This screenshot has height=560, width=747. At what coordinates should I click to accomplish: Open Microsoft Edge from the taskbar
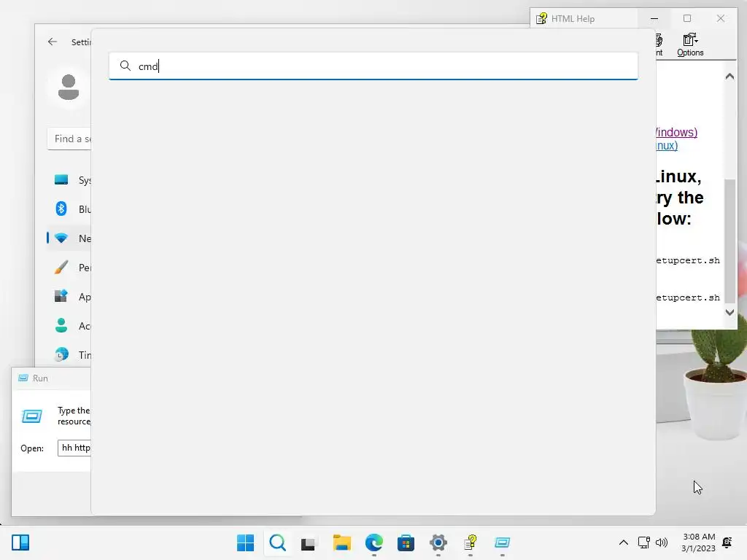374,542
